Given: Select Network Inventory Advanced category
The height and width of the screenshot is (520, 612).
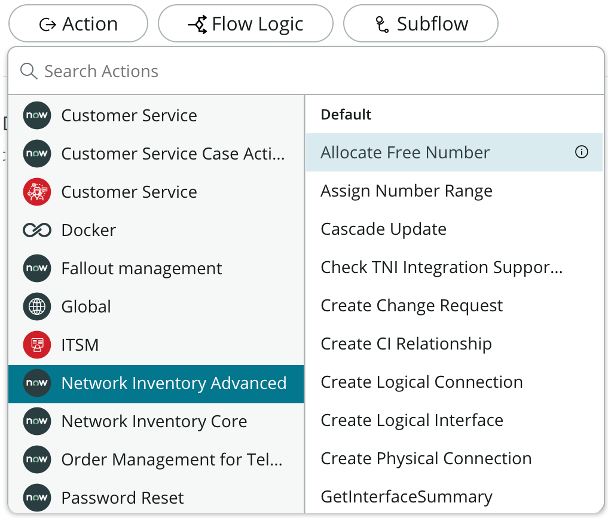Looking at the screenshot, I should [156, 384].
